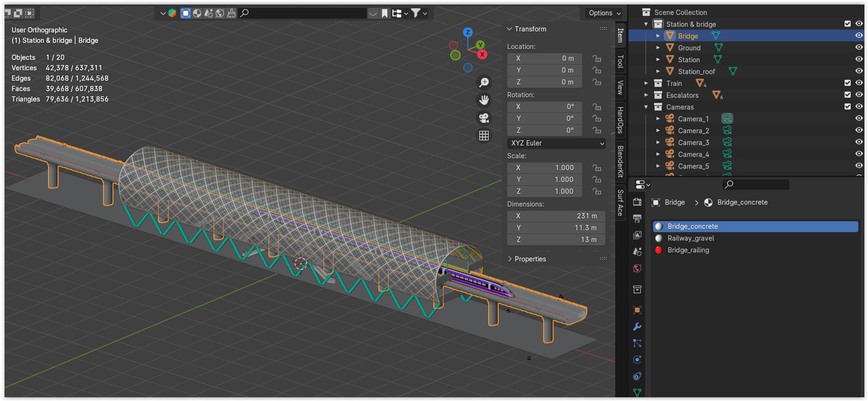Open the Scene properties tab

pyautogui.click(x=637, y=252)
